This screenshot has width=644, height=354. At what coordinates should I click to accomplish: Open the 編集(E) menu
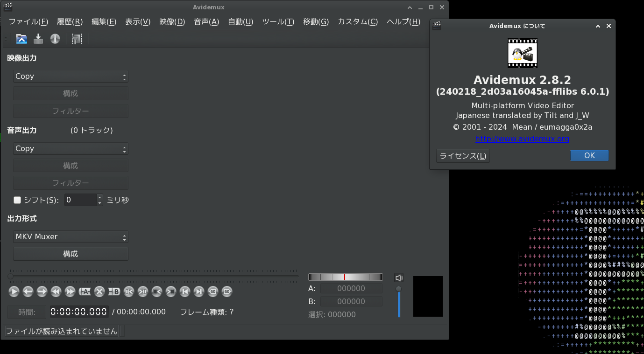click(x=104, y=22)
